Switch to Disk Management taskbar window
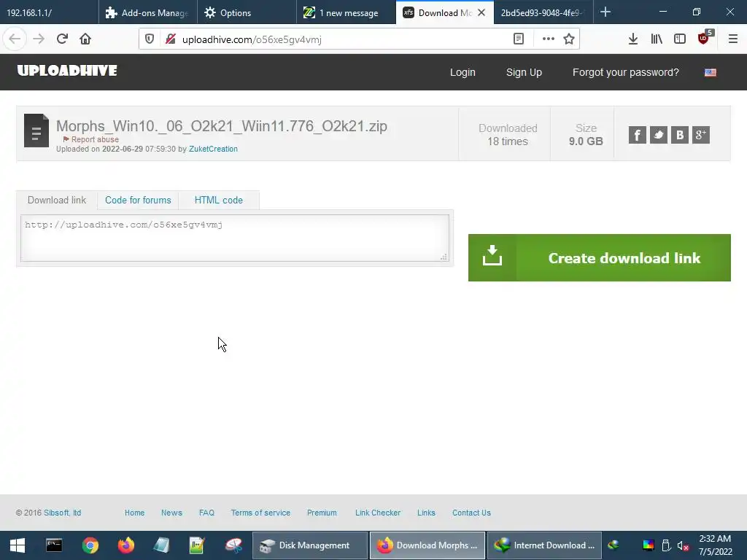The image size is (747, 560). point(309,545)
